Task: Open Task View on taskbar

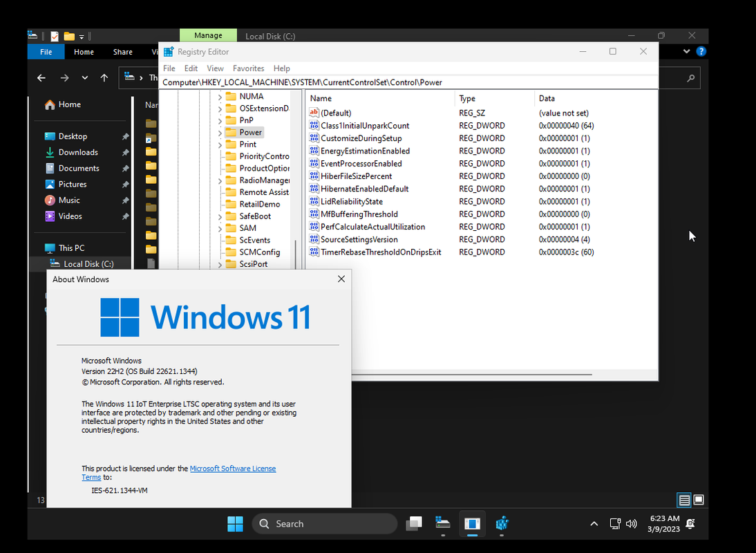Action: (414, 523)
